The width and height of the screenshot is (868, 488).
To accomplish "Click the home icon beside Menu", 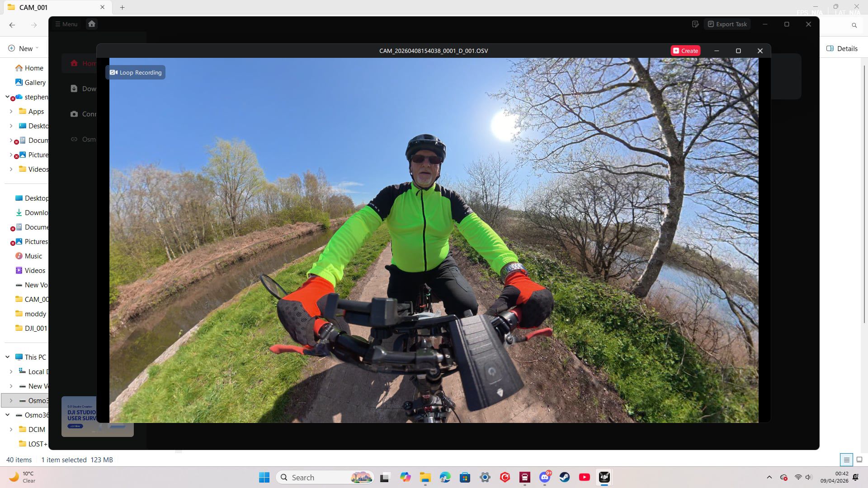I will click(92, 24).
